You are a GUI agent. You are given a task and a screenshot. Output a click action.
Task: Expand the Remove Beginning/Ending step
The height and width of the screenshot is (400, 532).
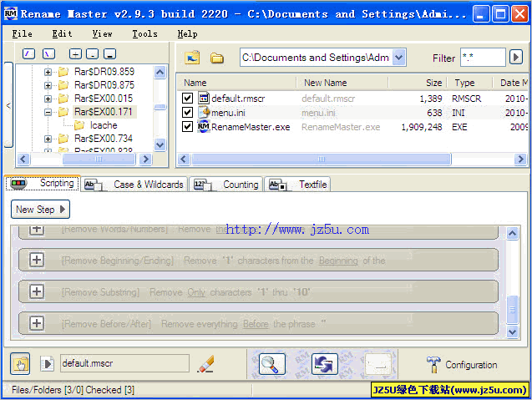(37, 260)
